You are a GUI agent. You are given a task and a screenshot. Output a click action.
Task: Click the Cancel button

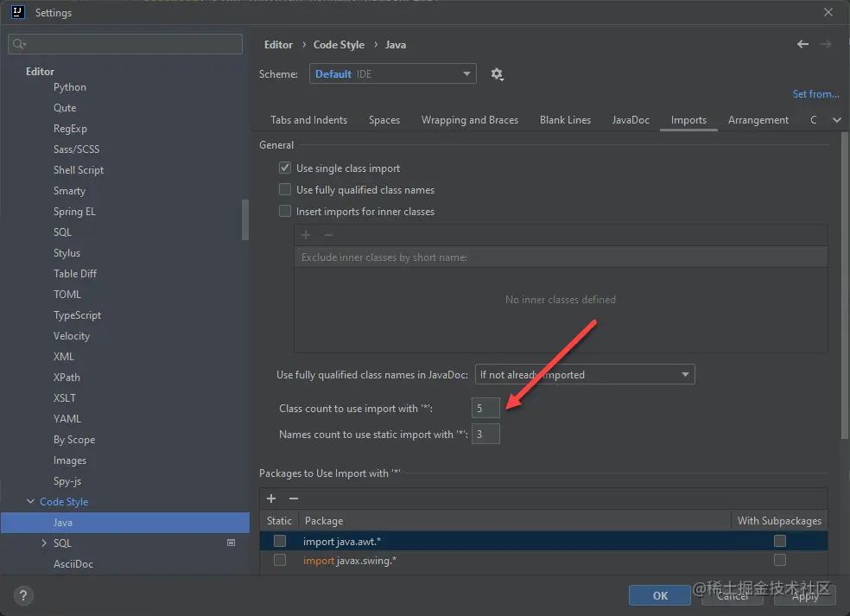tap(733, 595)
